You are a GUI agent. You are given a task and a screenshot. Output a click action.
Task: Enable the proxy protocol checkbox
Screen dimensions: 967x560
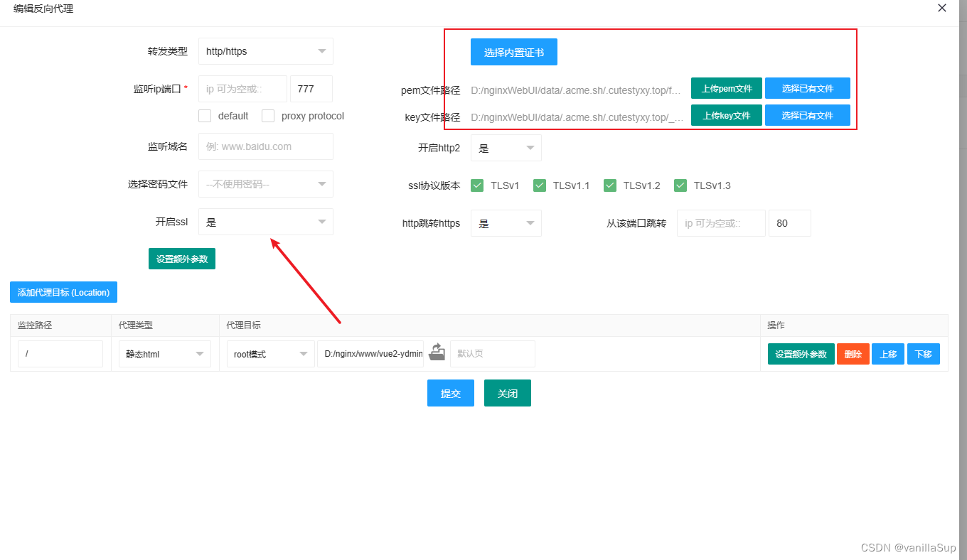[268, 116]
